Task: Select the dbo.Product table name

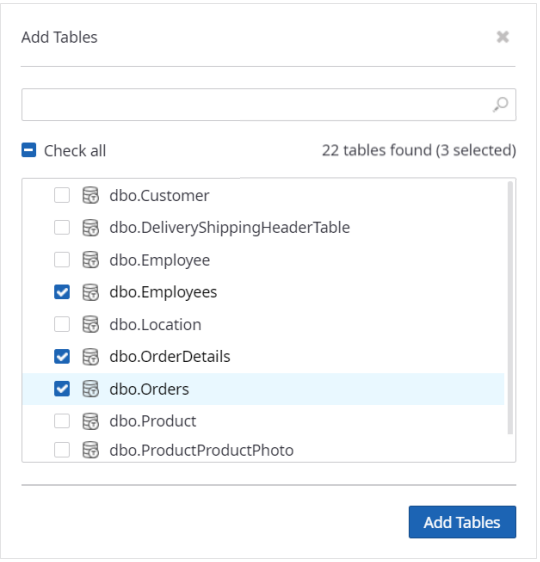Action: (153, 422)
